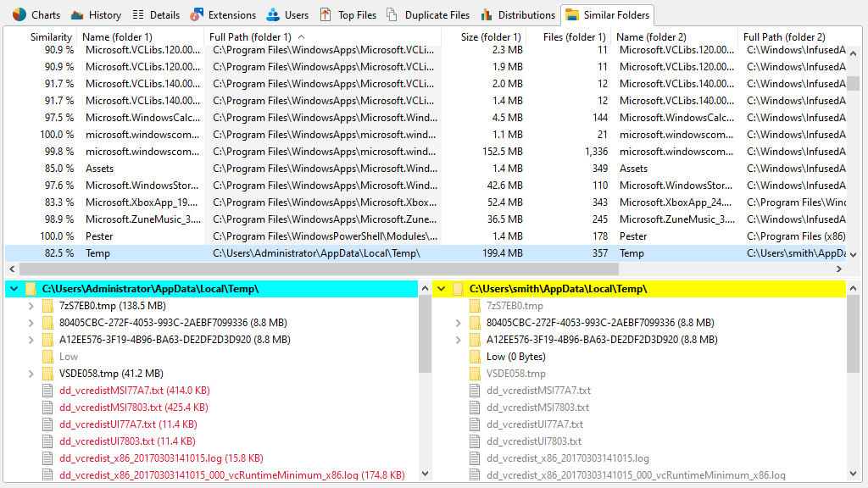868x488 pixels.
Task: Switch to the Top Files tab
Action: tap(348, 15)
